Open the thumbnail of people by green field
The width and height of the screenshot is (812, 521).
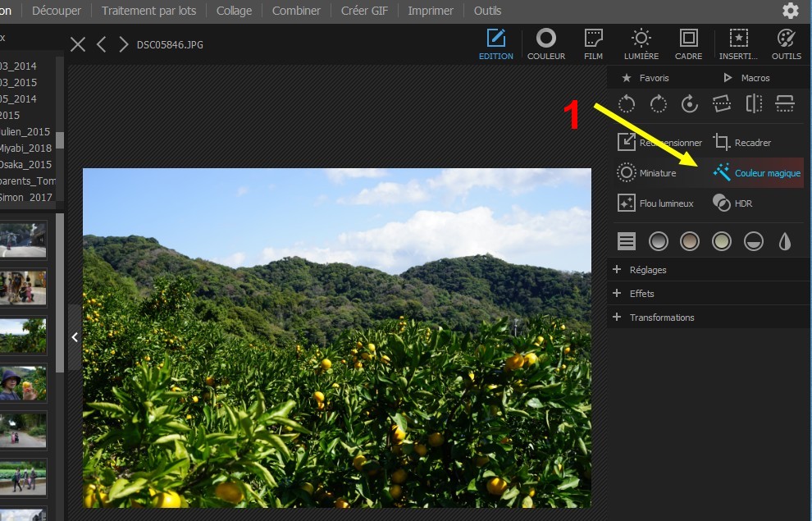[23, 478]
